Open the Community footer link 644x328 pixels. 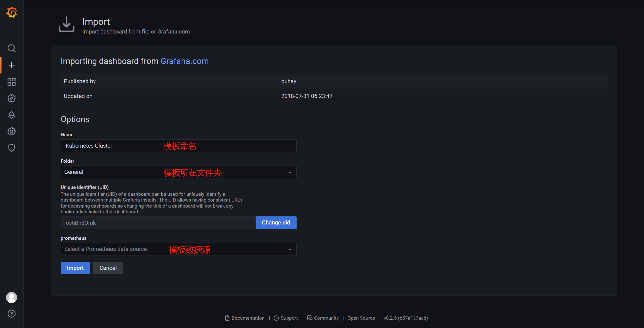[326, 318]
